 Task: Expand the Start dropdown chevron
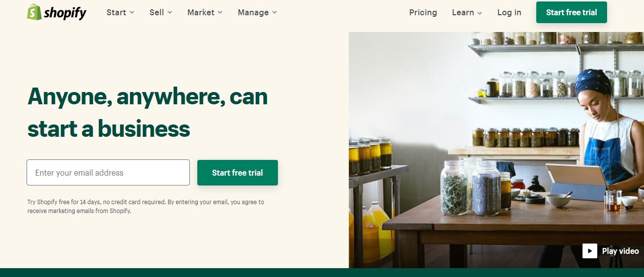132,13
